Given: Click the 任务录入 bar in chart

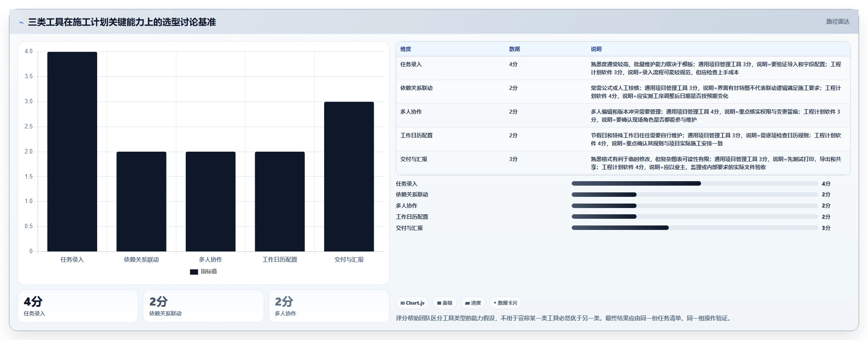Looking at the screenshot, I should pyautogui.click(x=72, y=152).
